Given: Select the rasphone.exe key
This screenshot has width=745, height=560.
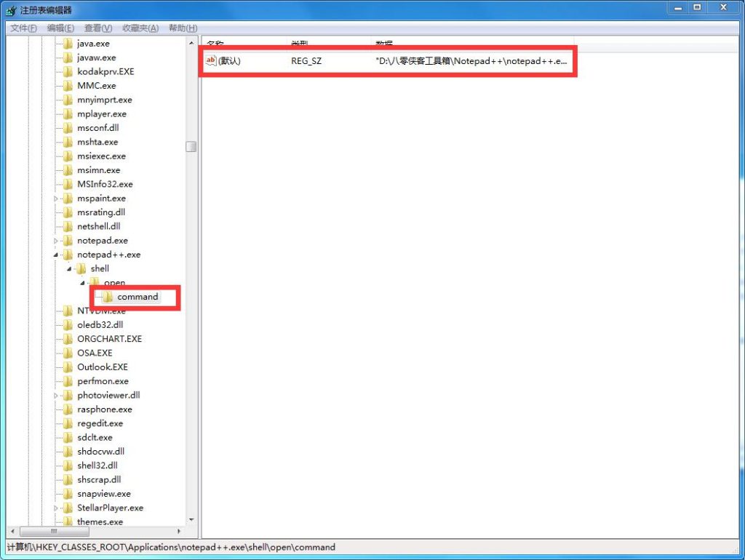Looking at the screenshot, I should tap(105, 409).
